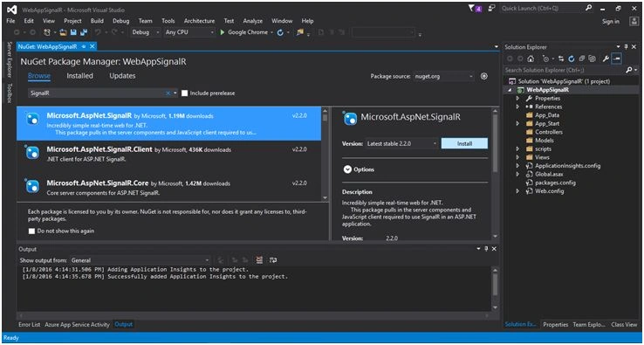Image resolution: width=644 pixels, height=345 pixels.
Task: Select the Controllers folder
Action: [549, 132]
